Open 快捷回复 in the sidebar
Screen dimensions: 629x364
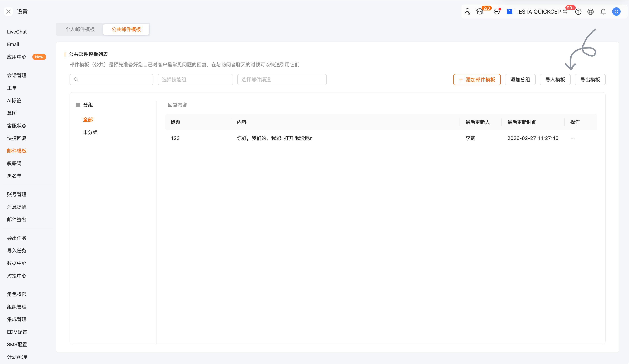[x=17, y=138]
